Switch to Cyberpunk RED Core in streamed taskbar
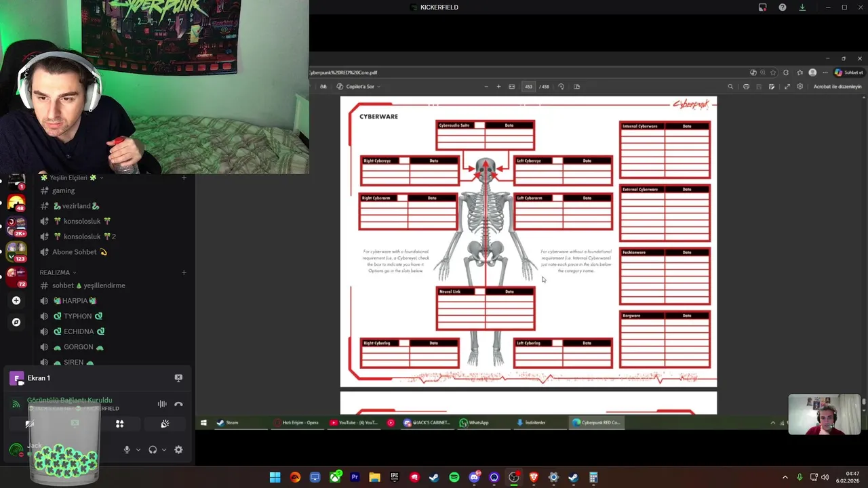This screenshot has width=868, height=488. tap(596, 422)
